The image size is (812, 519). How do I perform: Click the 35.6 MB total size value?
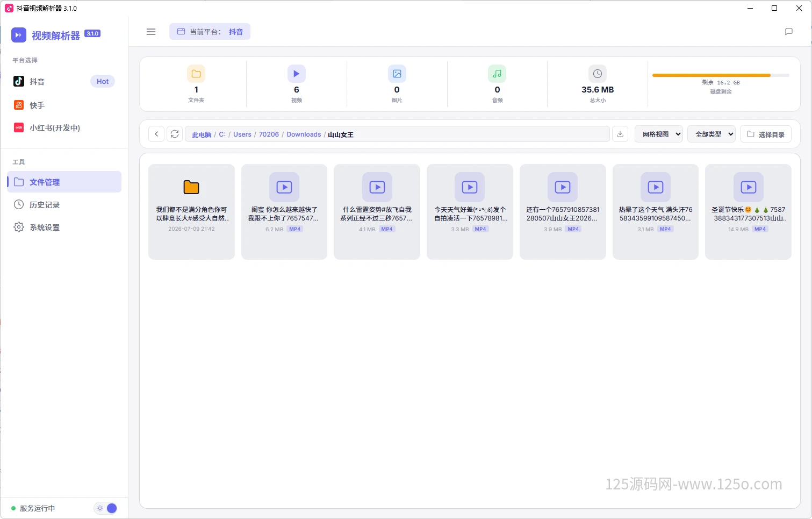tap(598, 90)
